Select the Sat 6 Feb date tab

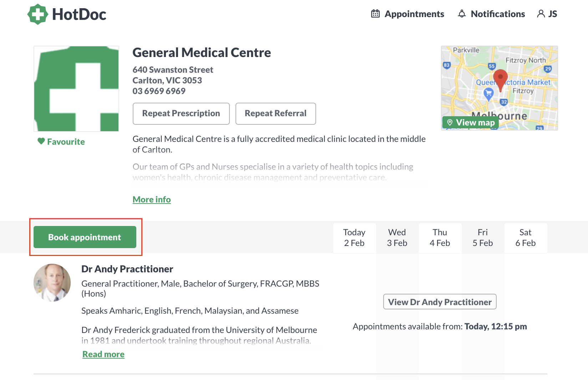tap(526, 238)
